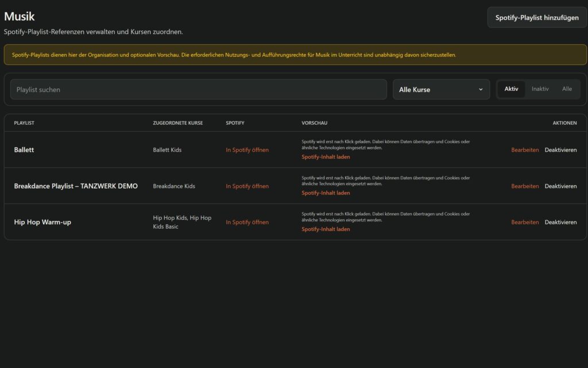
Task: Click the Playlist column header
Action: (x=24, y=123)
